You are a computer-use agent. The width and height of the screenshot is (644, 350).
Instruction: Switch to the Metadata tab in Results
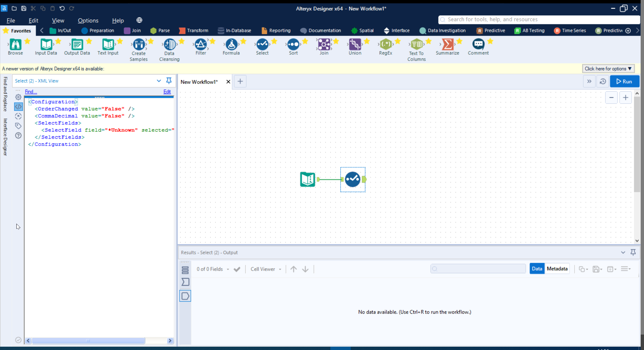557,268
